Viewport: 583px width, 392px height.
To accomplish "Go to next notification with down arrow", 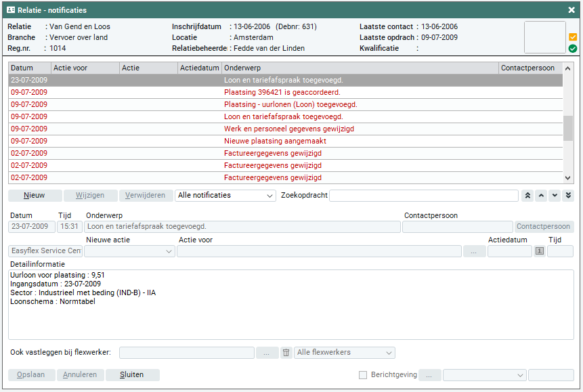I will coord(555,196).
